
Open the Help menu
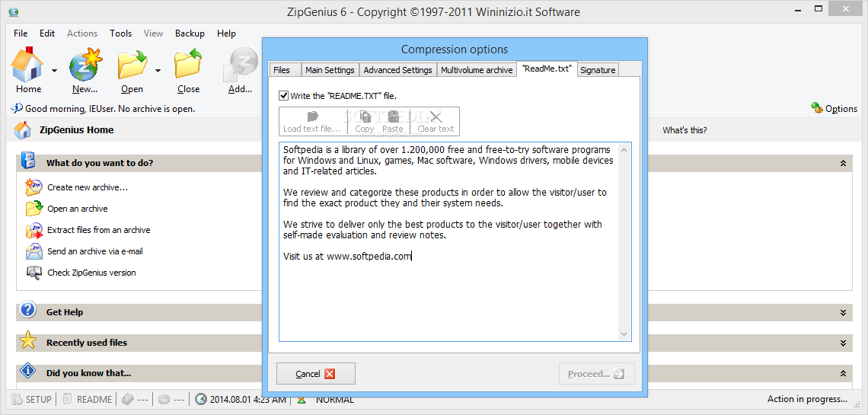[226, 34]
